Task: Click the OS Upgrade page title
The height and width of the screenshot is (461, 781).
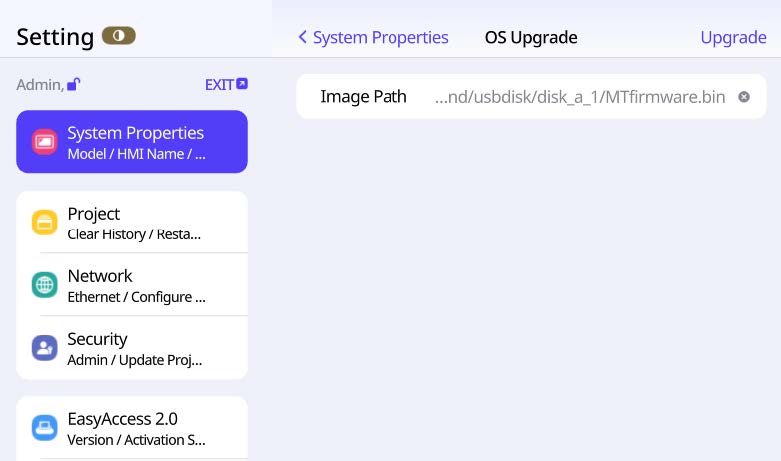Action: pos(531,38)
